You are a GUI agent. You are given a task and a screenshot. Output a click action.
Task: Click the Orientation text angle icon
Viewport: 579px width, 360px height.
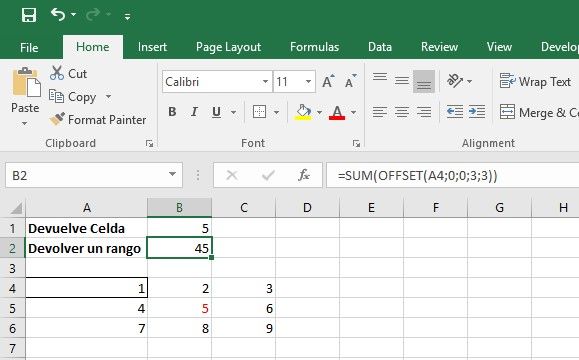pyautogui.click(x=455, y=80)
